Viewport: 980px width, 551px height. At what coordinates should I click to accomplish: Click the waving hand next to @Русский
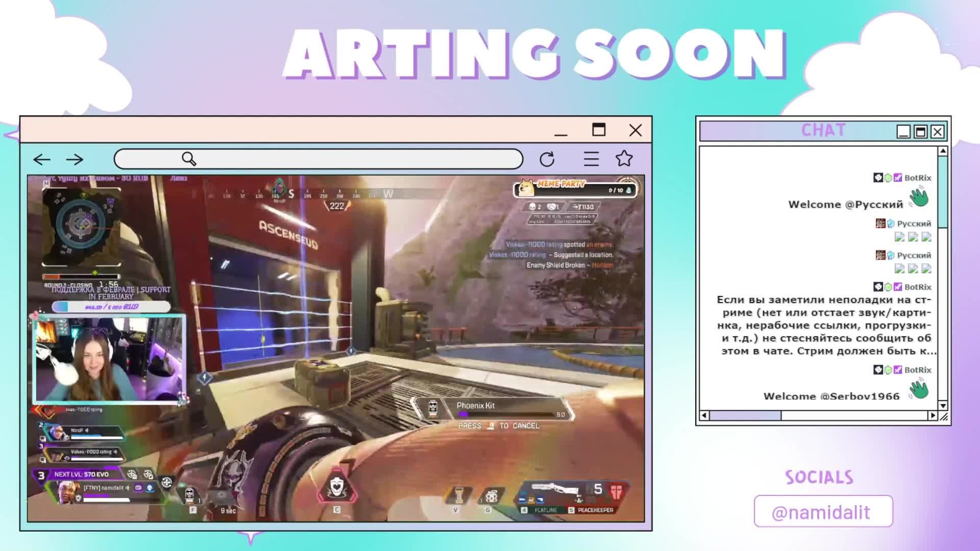coord(919,197)
